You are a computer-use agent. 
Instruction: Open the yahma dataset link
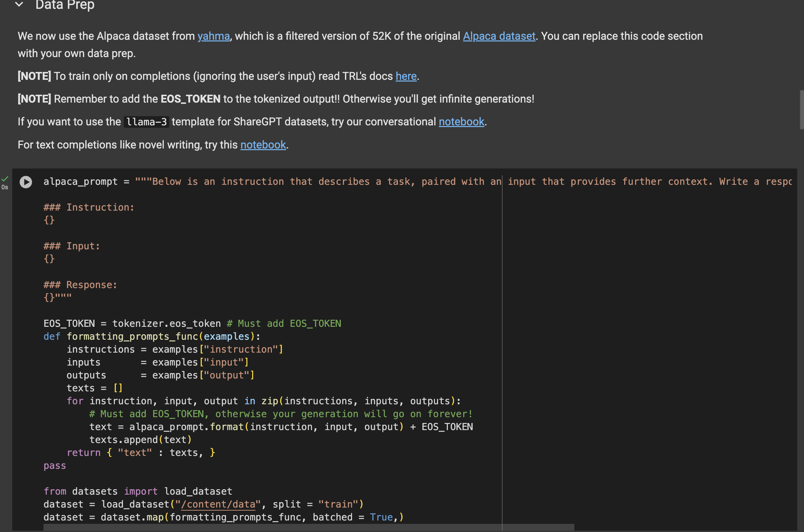click(x=213, y=36)
